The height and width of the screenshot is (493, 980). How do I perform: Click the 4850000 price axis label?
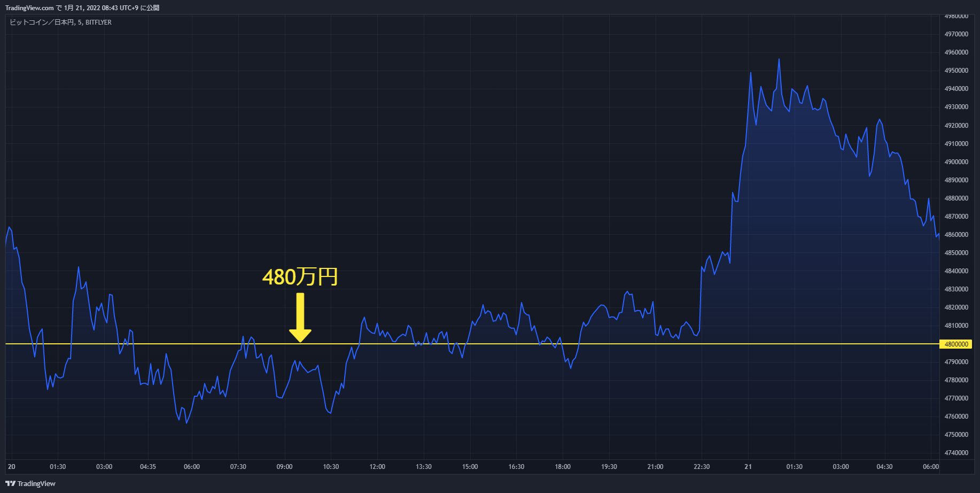[956, 253]
